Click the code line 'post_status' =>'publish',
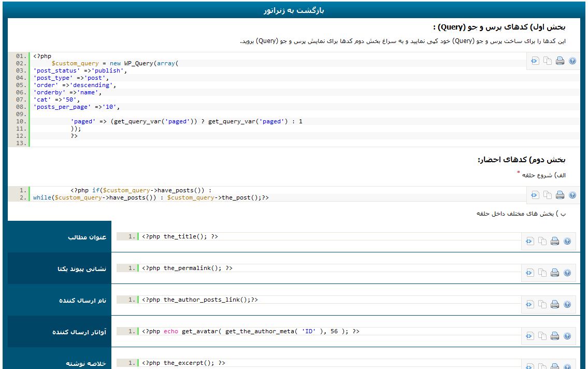The image size is (588, 369). coord(80,70)
